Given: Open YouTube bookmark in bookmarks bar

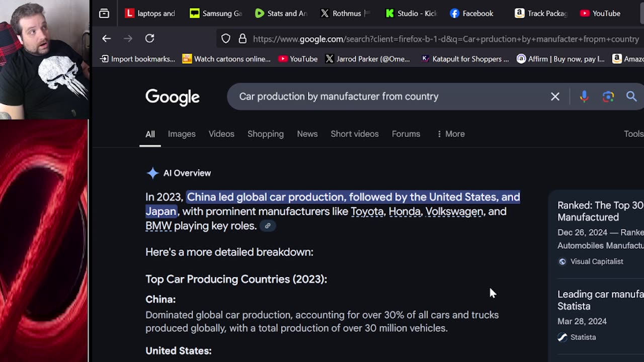Looking at the screenshot, I should tap(298, 59).
